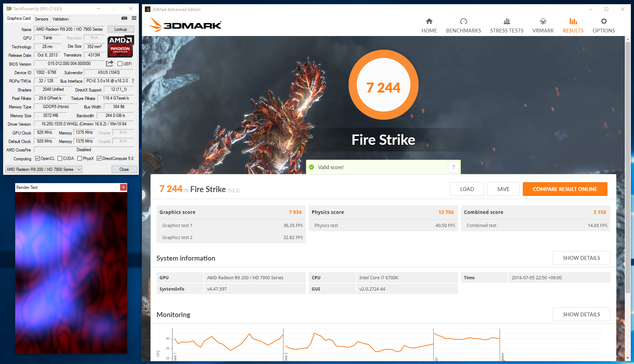
Task: Click the Intel Core i7 6700K CPU value
Action: (407, 278)
